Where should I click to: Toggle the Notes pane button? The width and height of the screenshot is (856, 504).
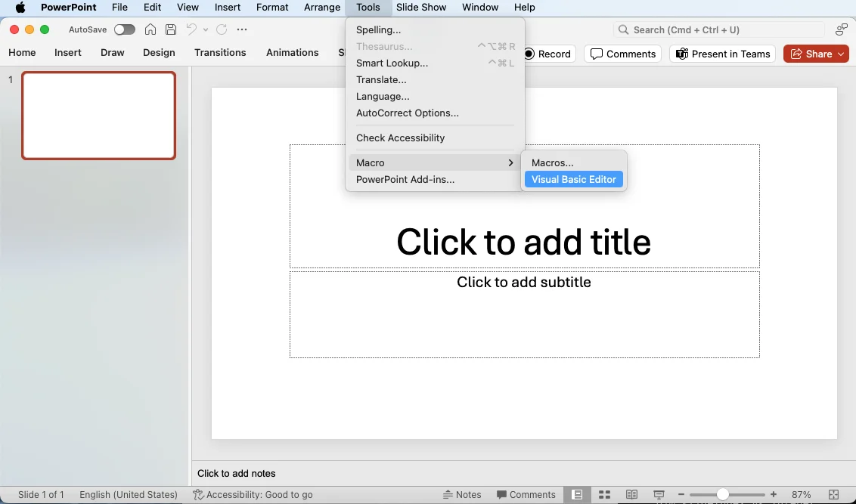point(462,495)
